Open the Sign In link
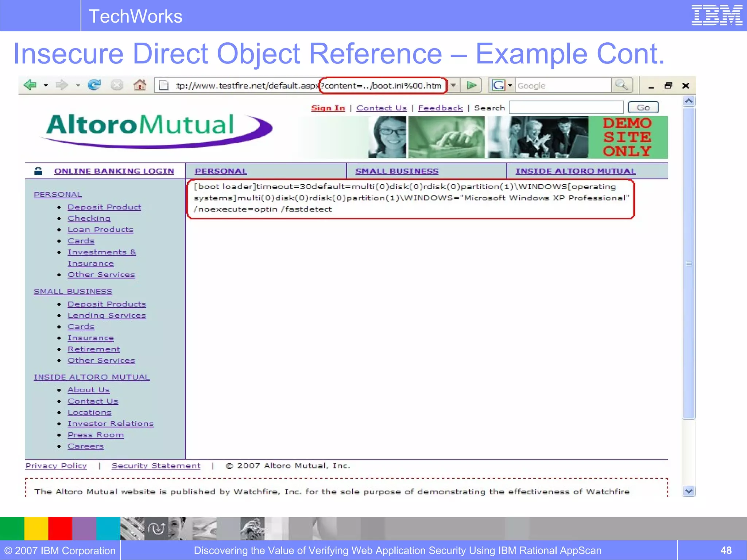 coord(328,108)
